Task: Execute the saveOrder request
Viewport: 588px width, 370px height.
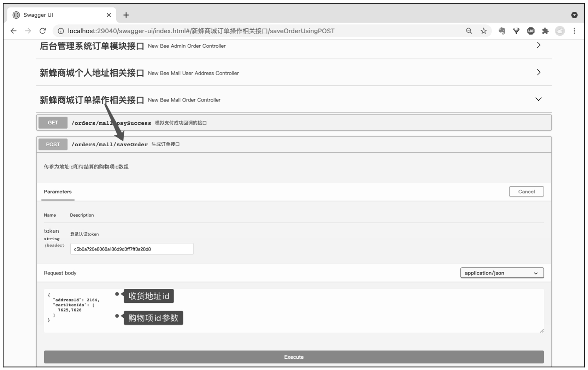Action: [x=294, y=357]
